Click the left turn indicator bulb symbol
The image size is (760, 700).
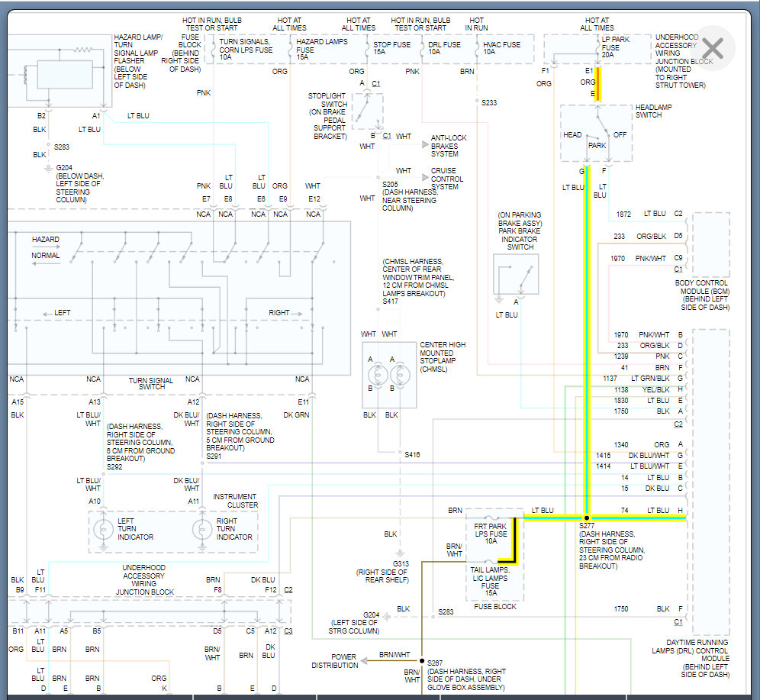(103, 529)
